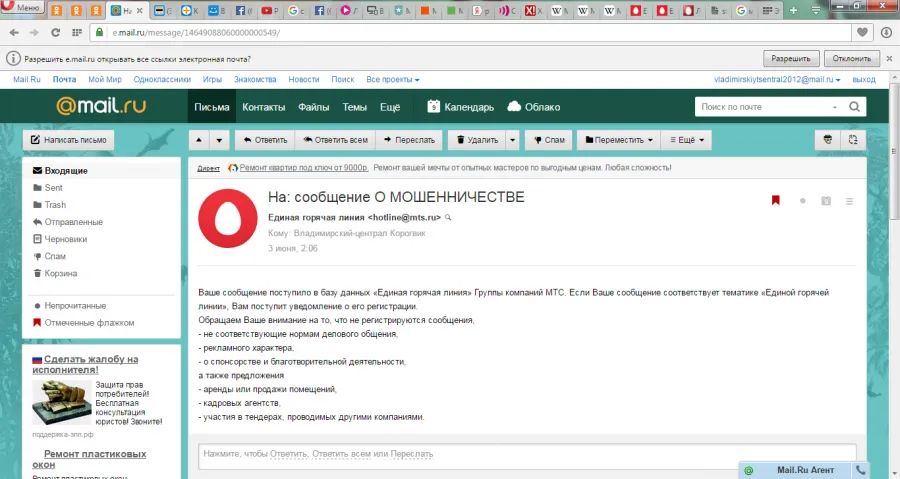900x479 pixels.
Task: Open the tab list menu icon
Action: pos(816,10)
